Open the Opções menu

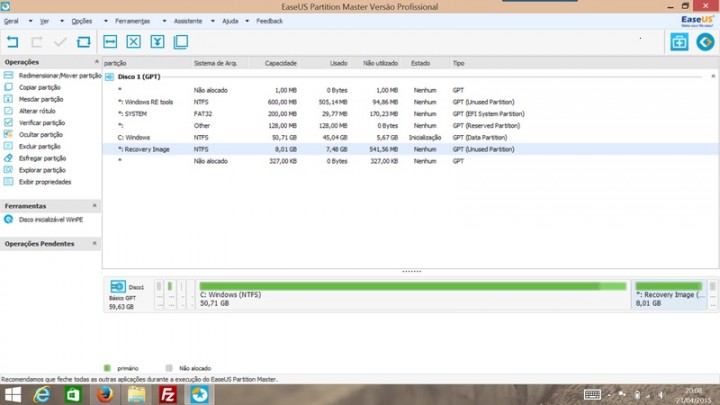coord(82,21)
